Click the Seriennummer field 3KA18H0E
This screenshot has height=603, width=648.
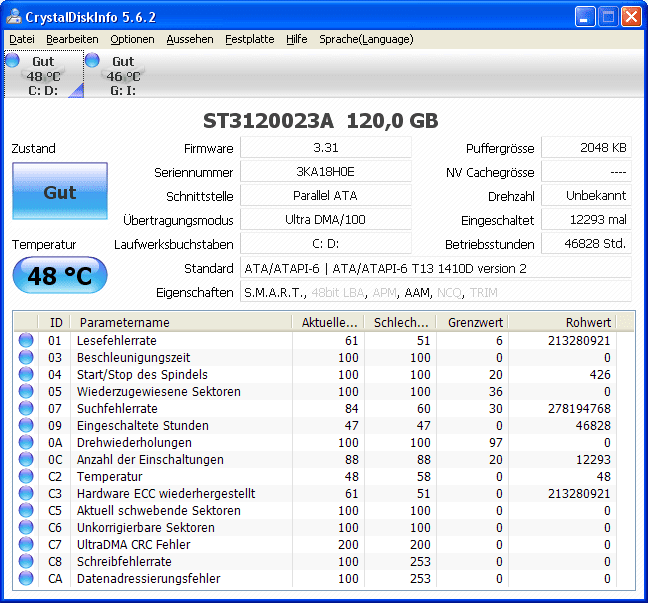[x=326, y=172]
